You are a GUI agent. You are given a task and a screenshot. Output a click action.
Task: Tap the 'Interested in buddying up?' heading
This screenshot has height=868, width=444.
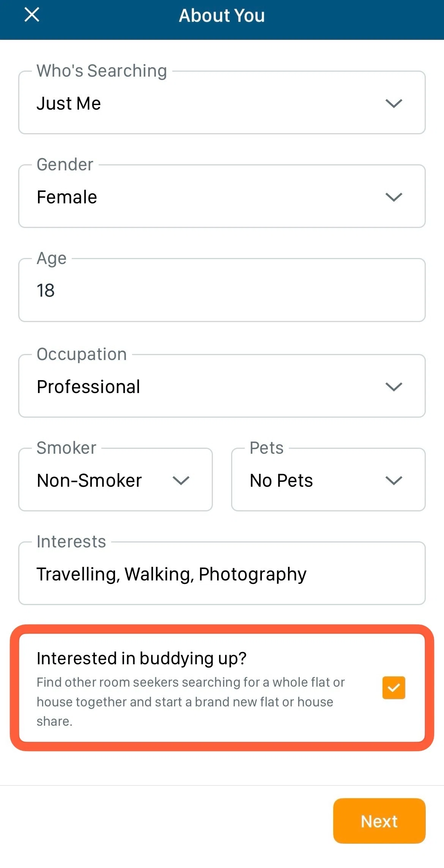pos(142,658)
